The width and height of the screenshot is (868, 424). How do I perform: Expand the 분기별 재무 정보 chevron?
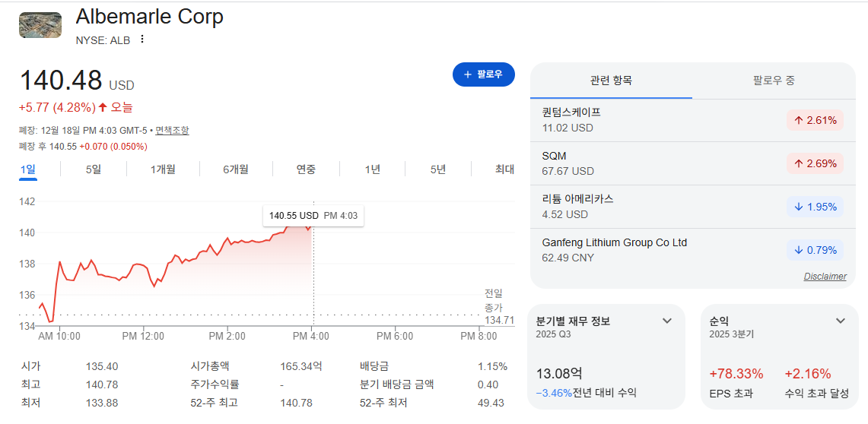(x=667, y=321)
